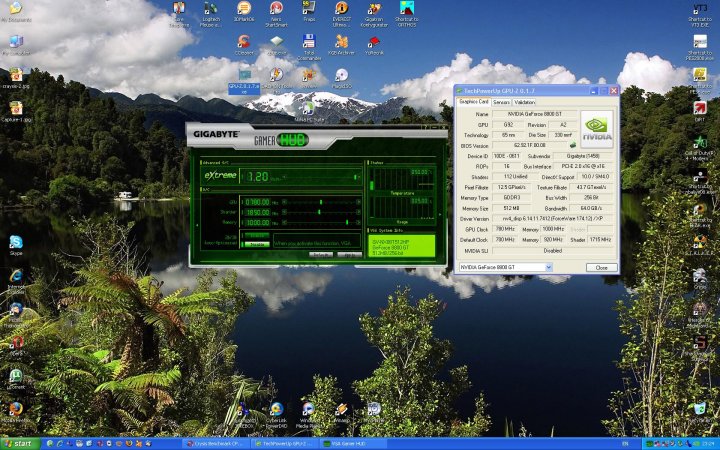Switch to Crysis Benchmark taskbar button
Image resolution: width=720 pixels, height=450 pixels.
[x=216, y=444]
